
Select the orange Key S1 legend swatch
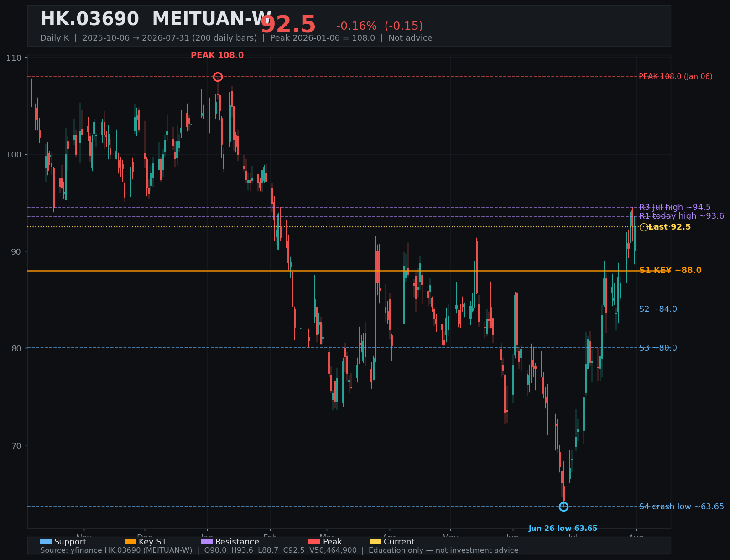130,542
